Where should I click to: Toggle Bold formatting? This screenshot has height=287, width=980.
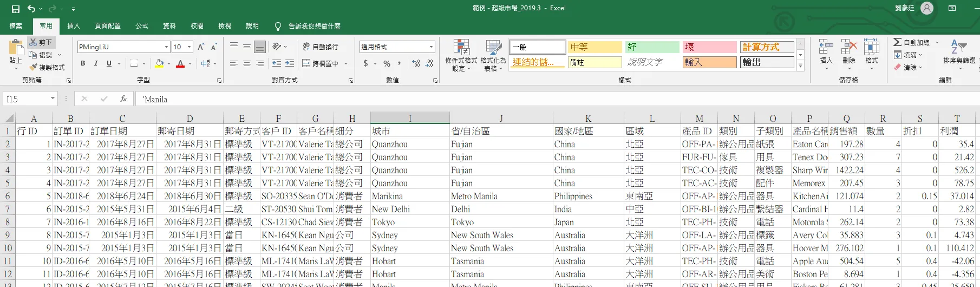[x=83, y=63]
